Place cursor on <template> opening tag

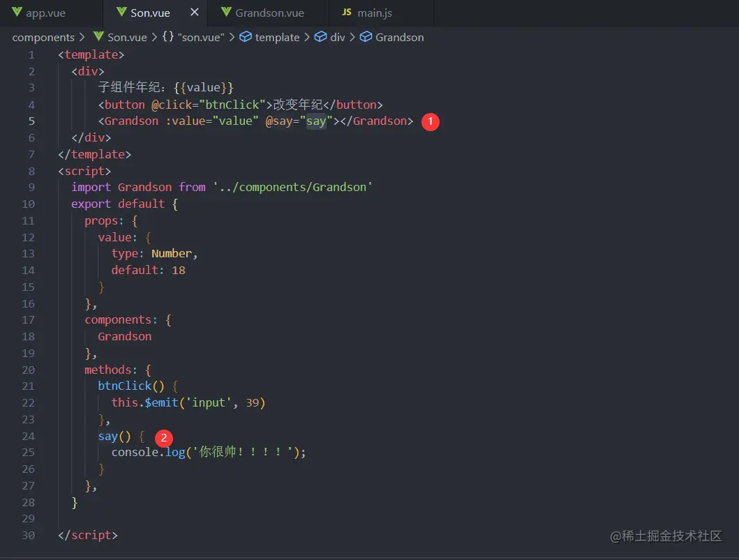(x=91, y=54)
